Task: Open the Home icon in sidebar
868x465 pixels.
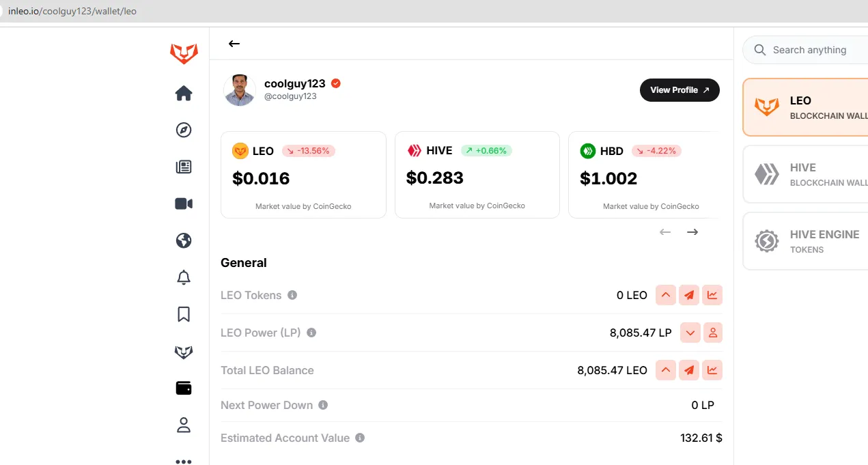Action: [x=184, y=94]
